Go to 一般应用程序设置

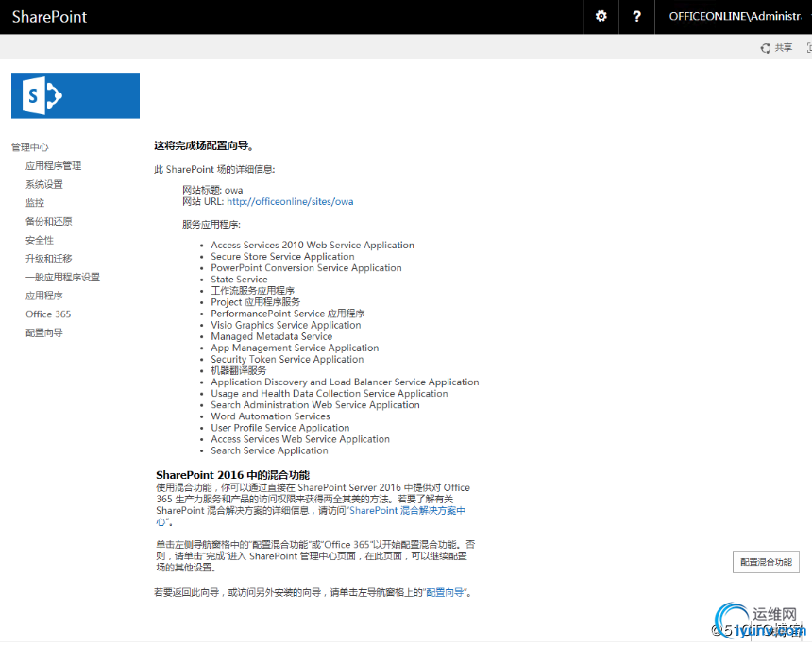point(62,277)
